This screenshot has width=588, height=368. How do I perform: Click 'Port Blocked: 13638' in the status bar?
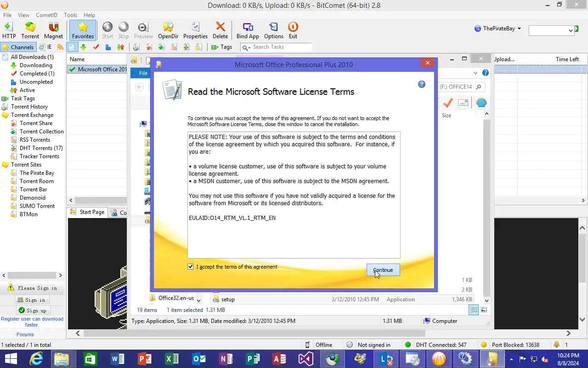point(515,345)
